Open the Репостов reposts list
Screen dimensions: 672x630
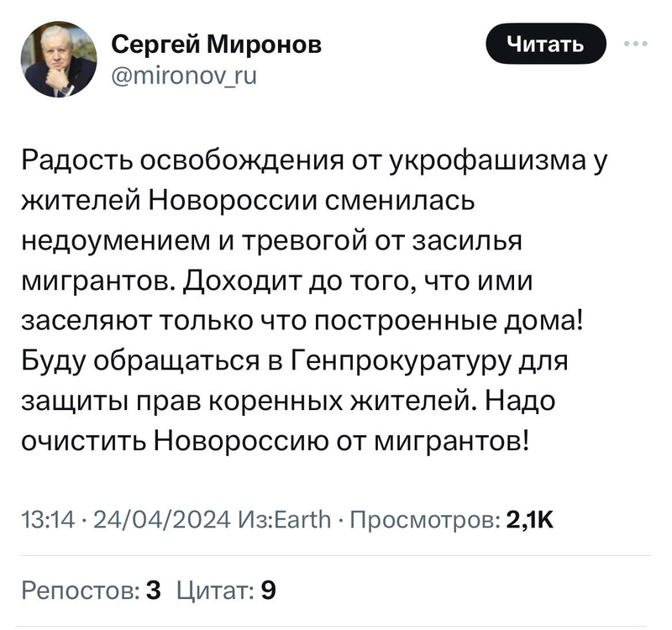(x=79, y=590)
